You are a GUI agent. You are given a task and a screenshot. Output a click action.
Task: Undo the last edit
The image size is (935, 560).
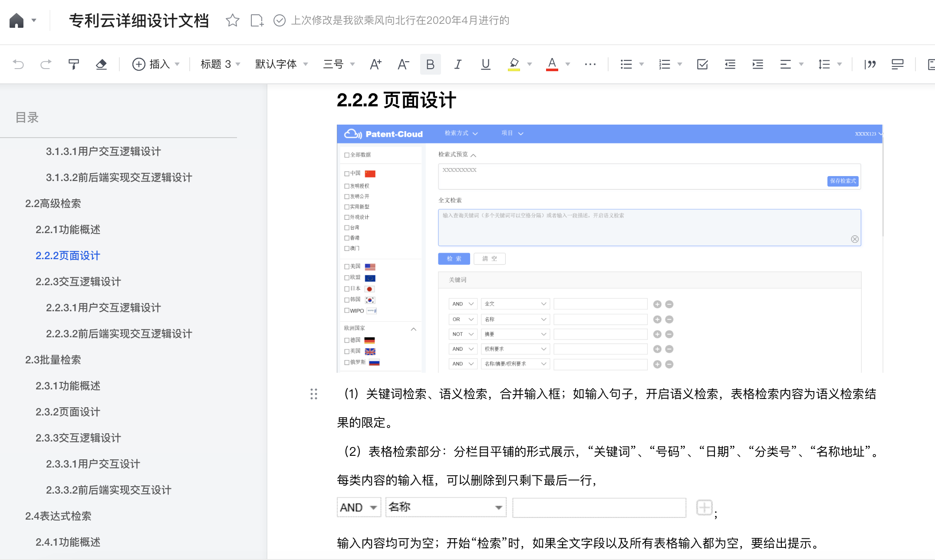click(x=18, y=64)
